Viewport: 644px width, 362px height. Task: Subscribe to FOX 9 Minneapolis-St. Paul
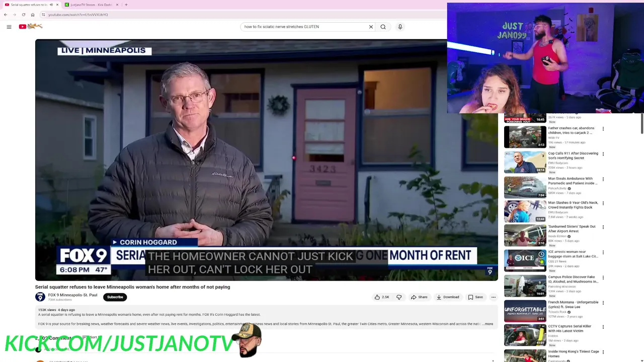pos(115,297)
